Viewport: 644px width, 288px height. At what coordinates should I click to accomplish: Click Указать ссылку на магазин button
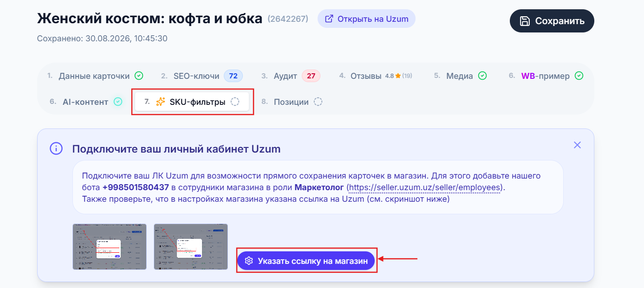pos(306,261)
